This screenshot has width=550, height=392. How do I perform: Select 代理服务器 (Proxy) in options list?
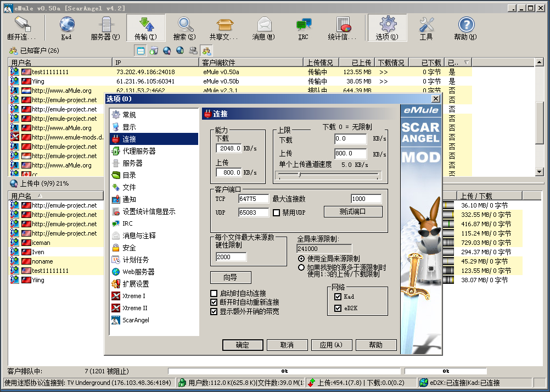coord(154,151)
